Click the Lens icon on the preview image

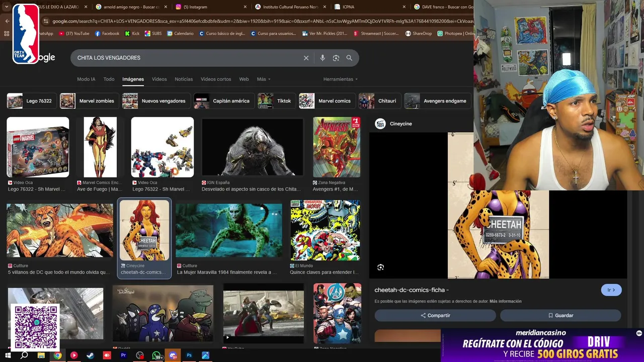[380, 267]
